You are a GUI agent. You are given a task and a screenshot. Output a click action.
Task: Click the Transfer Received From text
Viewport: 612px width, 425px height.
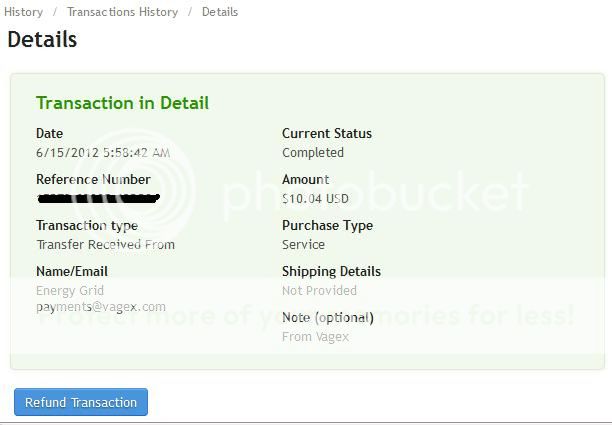click(x=105, y=245)
